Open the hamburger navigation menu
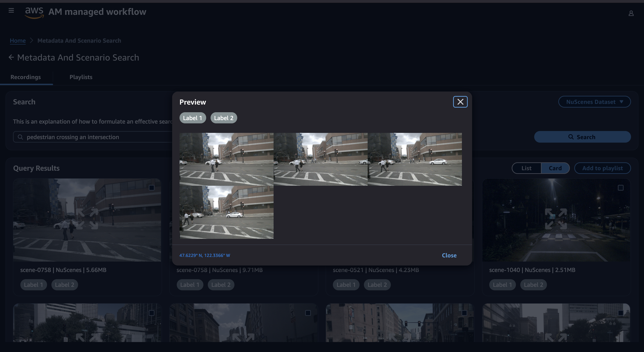644x352 pixels. coord(11,10)
